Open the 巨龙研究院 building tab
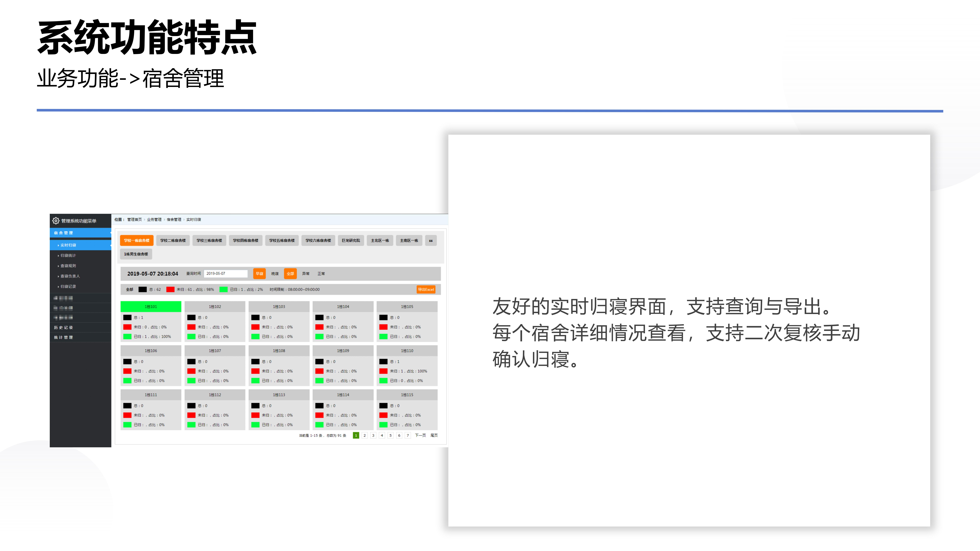Viewport: 980px width, 551px height. 351,240
